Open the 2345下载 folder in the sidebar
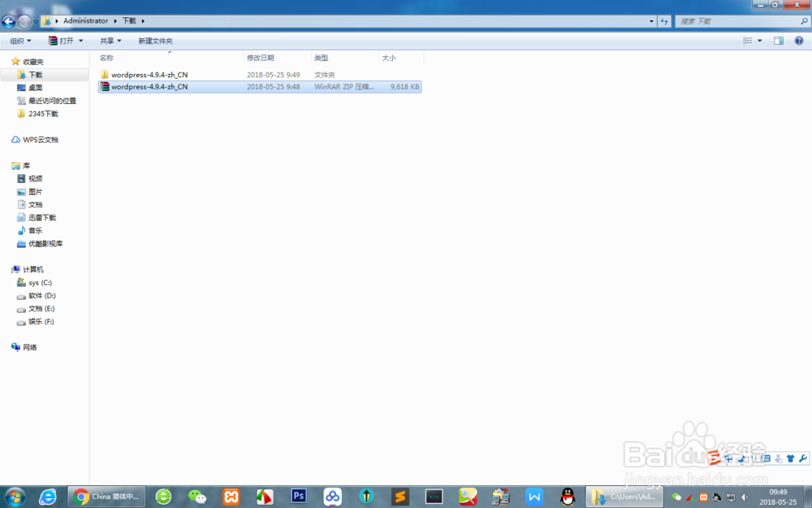The width and height of the screenshot is (812, 508). point(43,114)
